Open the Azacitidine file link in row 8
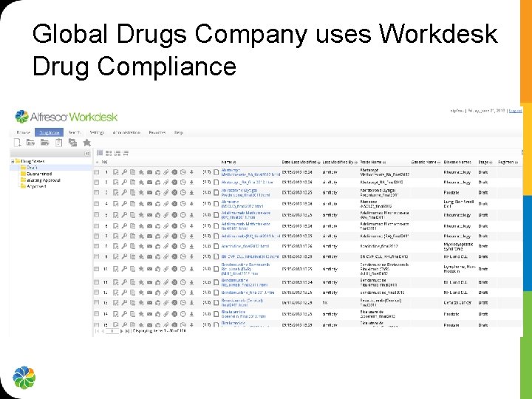 click(245, 246)
